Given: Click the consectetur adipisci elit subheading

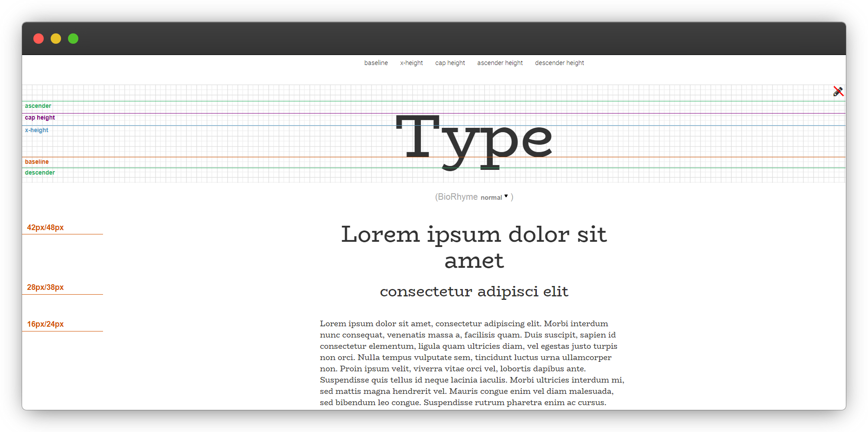Looking at the screenshot, I should pos(474,291).
